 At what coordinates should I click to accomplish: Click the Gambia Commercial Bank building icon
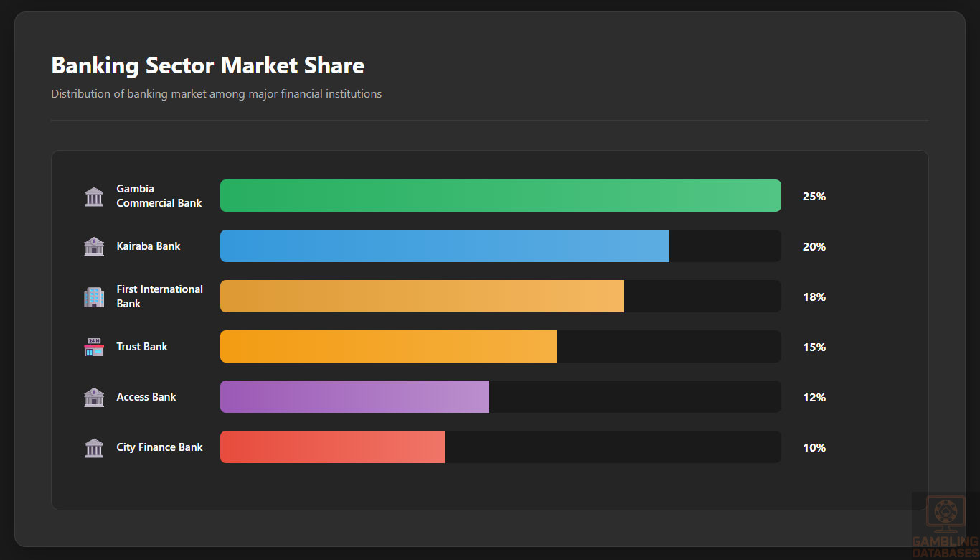(94, 196)
